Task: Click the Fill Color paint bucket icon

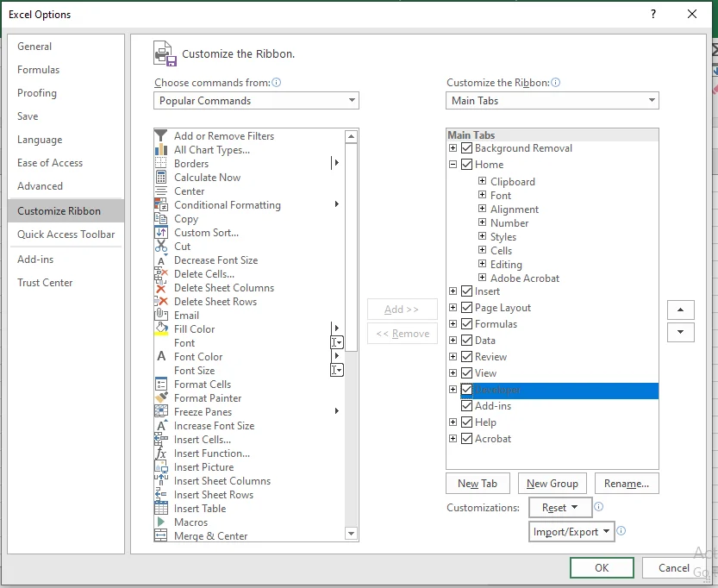Action: pyautogui.click(x=160, y=328)
